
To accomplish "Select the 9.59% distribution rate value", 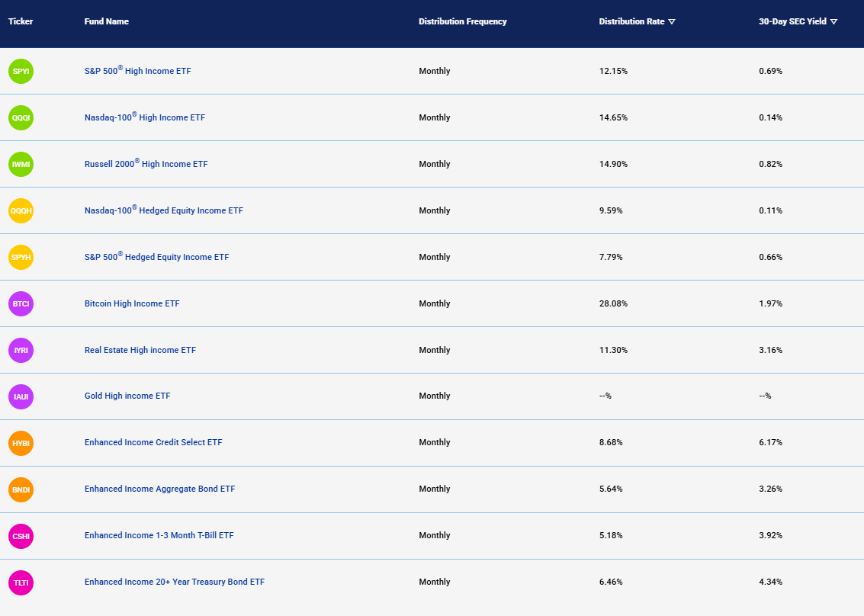I will (x=611, y=210).
